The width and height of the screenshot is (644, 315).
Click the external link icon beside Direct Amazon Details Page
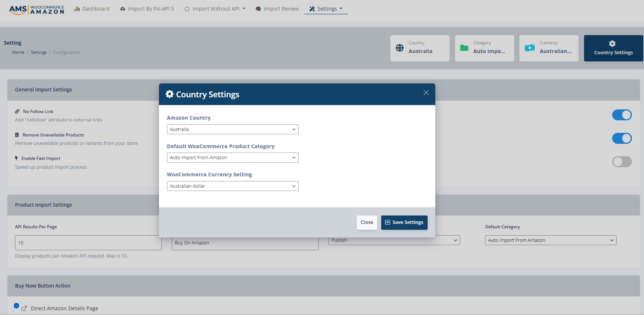coord(24,308)
